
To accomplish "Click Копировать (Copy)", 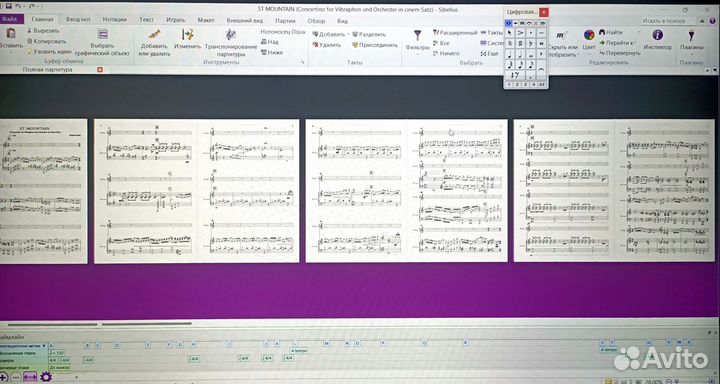I will 46,41.
